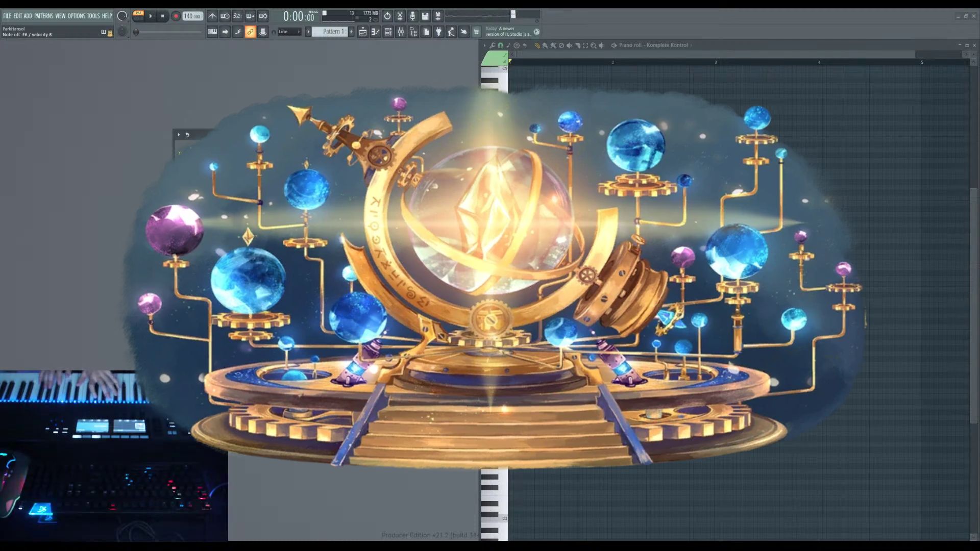Add new pattern with plus button
The image size is (980, 551).
pyautogui.click(x=351, y=32)
